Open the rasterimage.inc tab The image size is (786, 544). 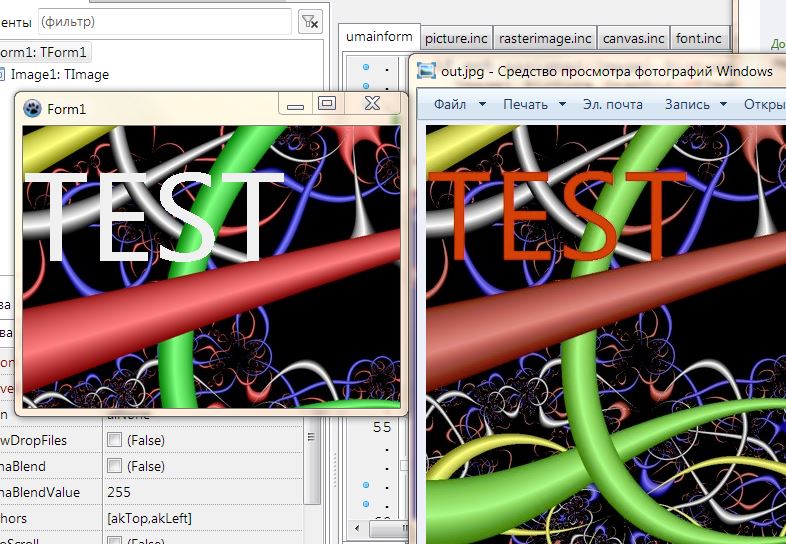pyautogui.click(x=545, y=39)
